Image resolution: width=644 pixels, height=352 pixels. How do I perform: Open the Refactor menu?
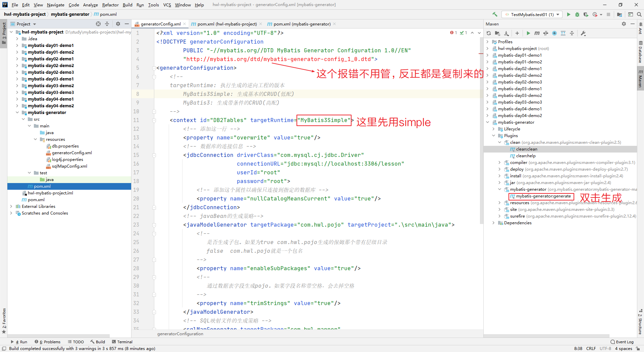tap(110, 5)
